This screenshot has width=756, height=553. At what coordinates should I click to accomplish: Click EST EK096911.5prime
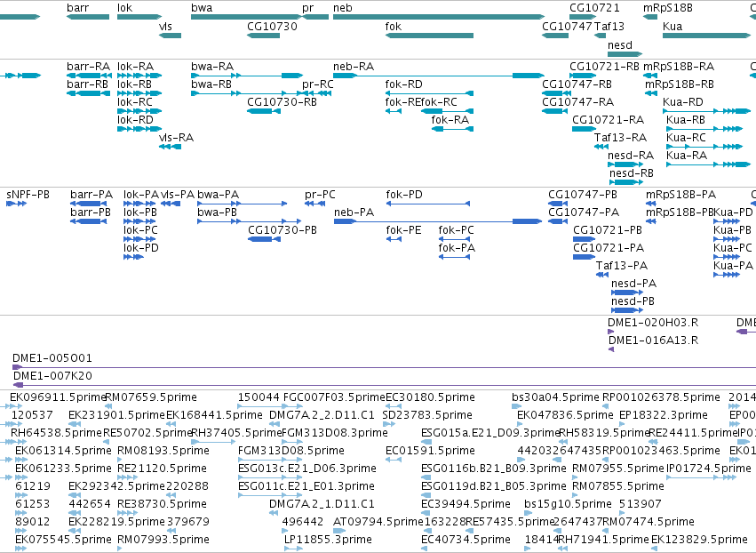[x=58, y=397]
